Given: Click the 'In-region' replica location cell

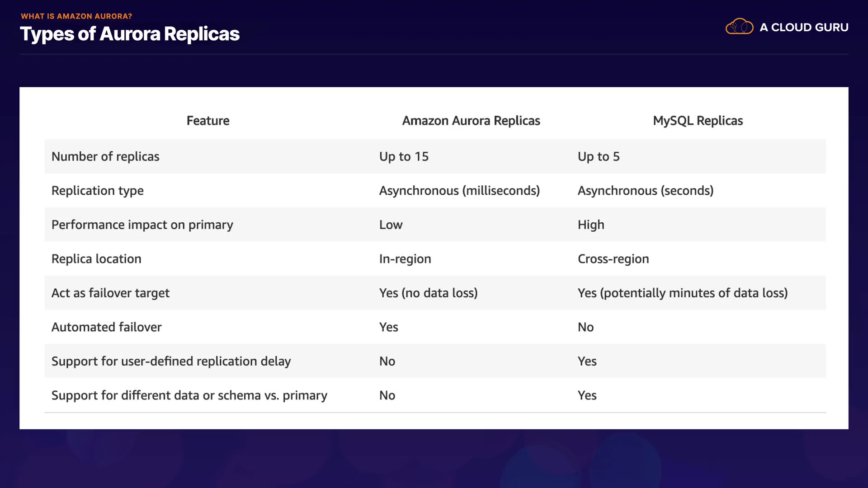Looking at the screenshot, I should (405, 259).
